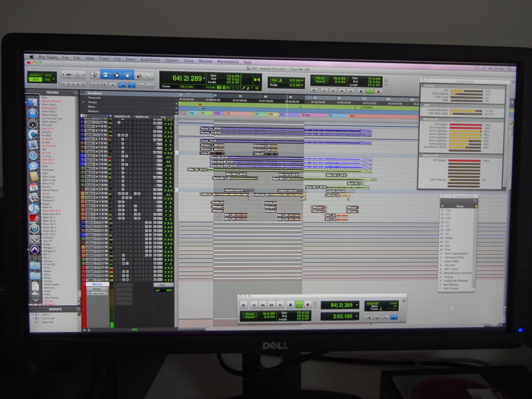Click Rewind in the Edit window transport
This screenshot has width=532, height=399.
(x=333, y=90)
